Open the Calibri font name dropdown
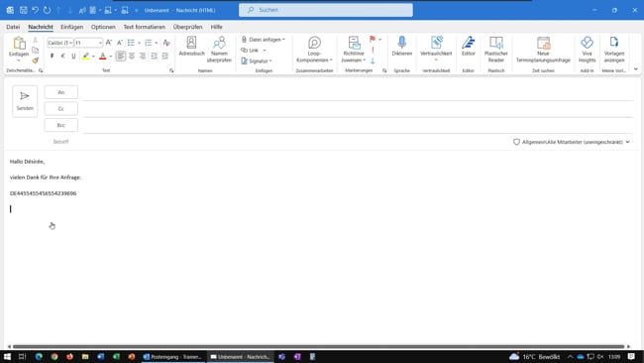The height and width of the screenshot is (363, 644). point(71,43)
